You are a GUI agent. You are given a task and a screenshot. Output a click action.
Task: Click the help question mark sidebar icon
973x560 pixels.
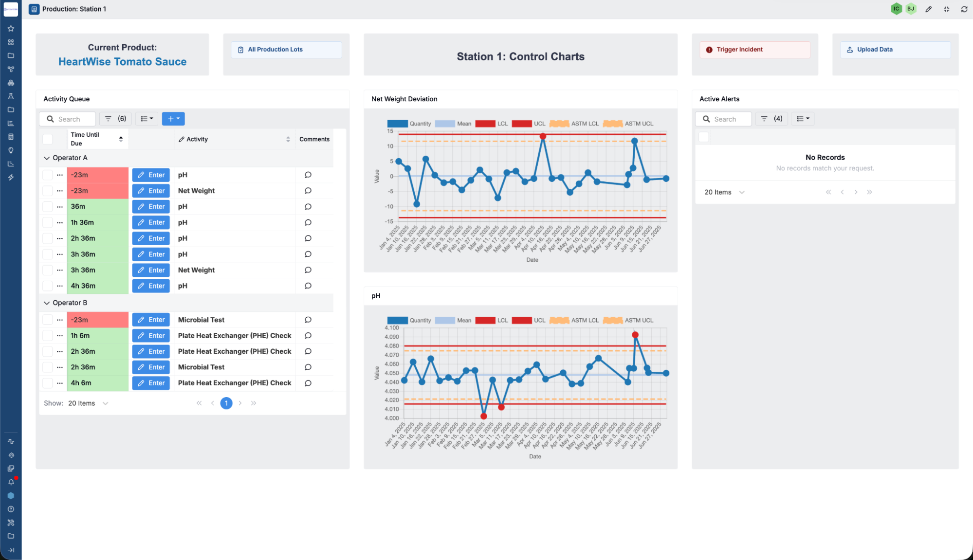(x=11, y=509)
